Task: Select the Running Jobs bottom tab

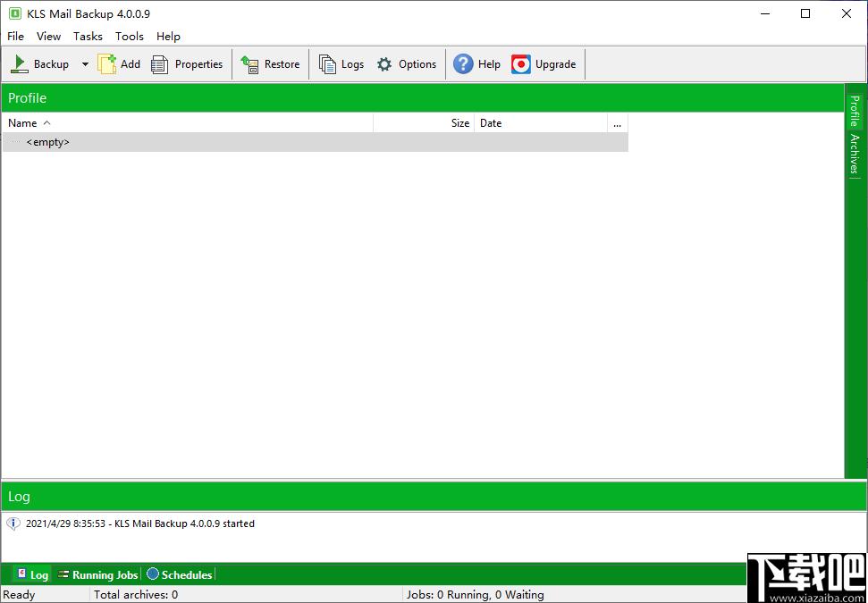Action: pos(98,574)
